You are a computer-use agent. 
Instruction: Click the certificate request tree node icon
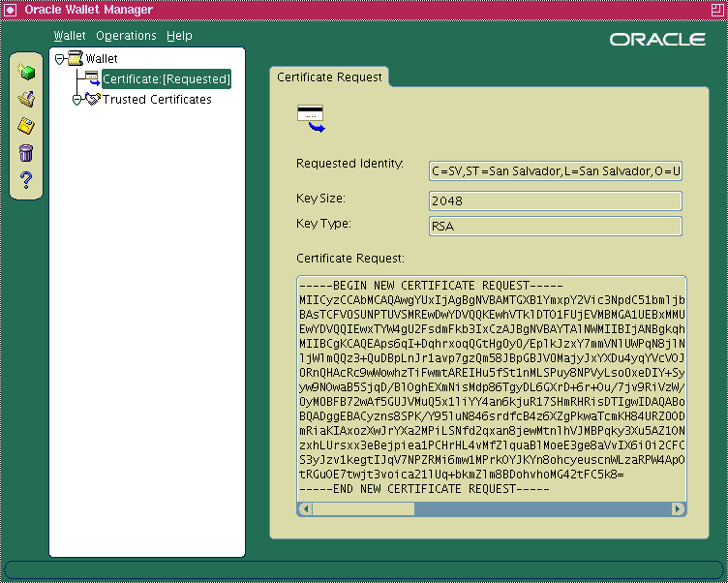(92, 78)
